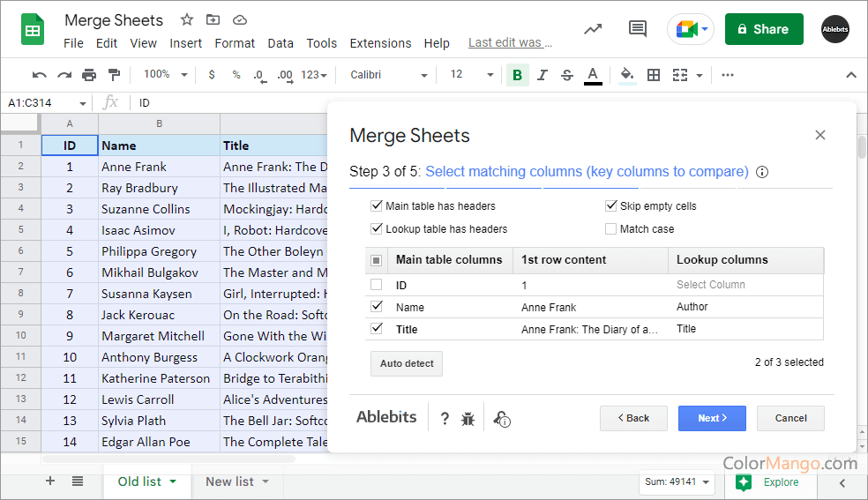Open Ablebits help question mark
The image size is (868, 500).
(x=445, y=419)
